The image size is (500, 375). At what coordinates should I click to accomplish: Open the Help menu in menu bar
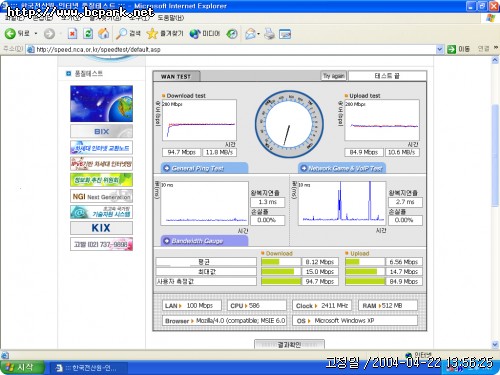point(171,18)
